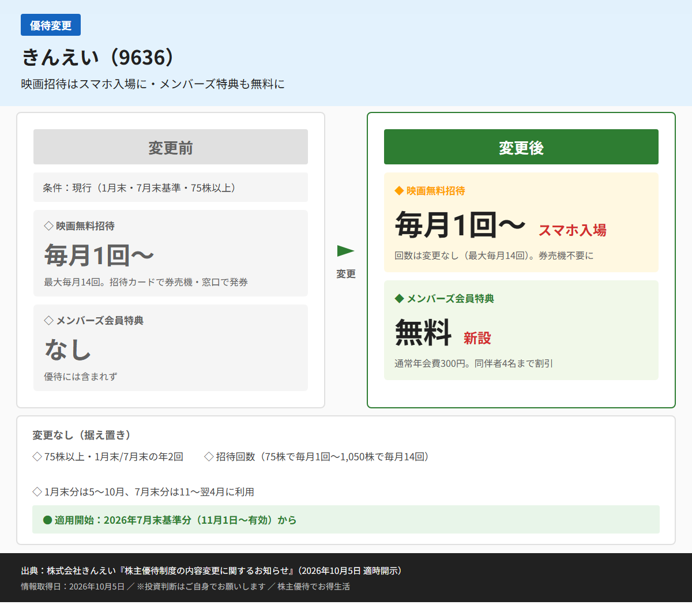The height and width of the screenshot is (616, 692).
Task: Click the 変更なし（据え置き） heading
Action: click(x=82, y=435)
